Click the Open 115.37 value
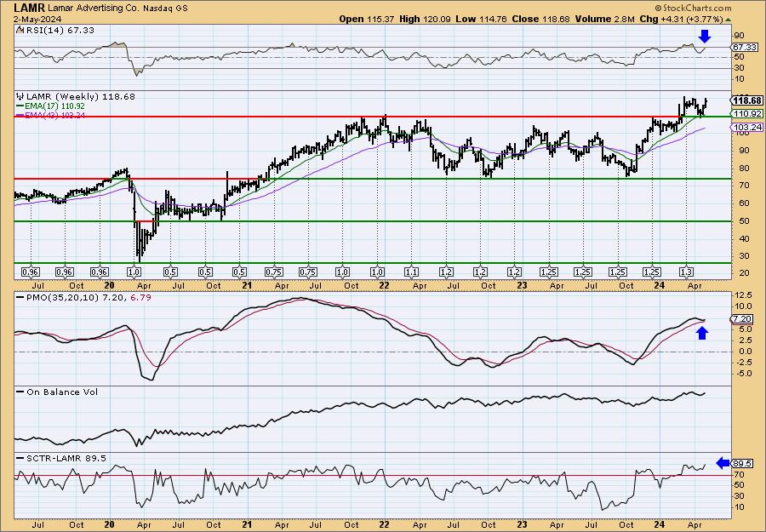766x532 pixels. pyautogui.click(x=368, y=19)
